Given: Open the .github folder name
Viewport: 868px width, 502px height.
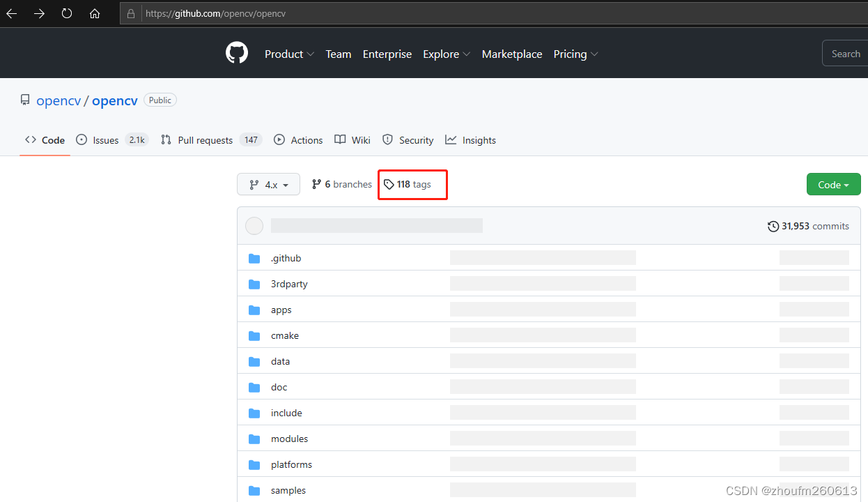Looking at the screenshot, I should (x=286, y=259).
